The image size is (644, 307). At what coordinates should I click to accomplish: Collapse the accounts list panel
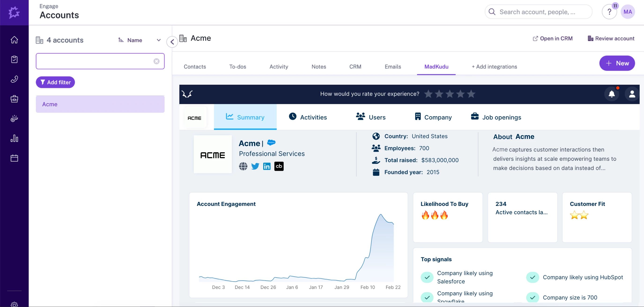coord(172,42)
